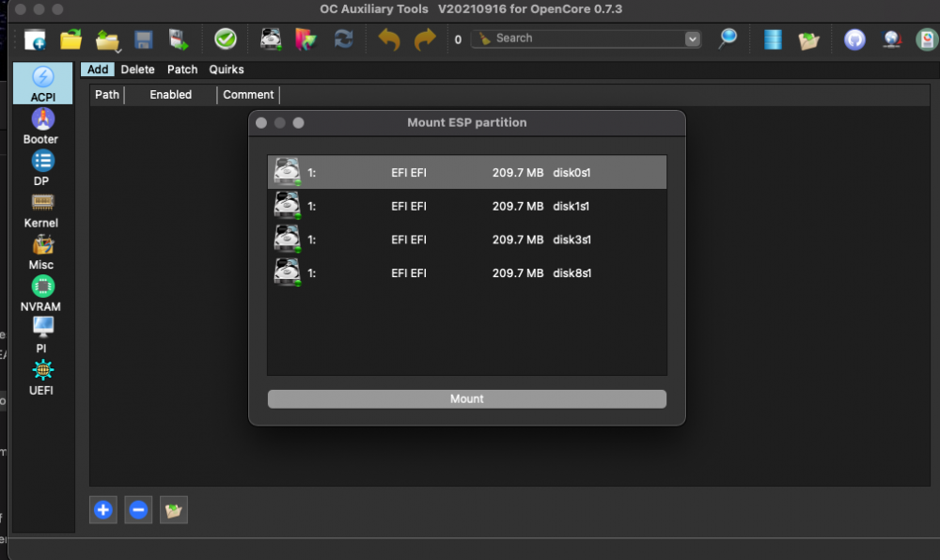Click the globe web icon in toolbar
Viewport: 940px width, 560px height.
click(x=892, y=39)
